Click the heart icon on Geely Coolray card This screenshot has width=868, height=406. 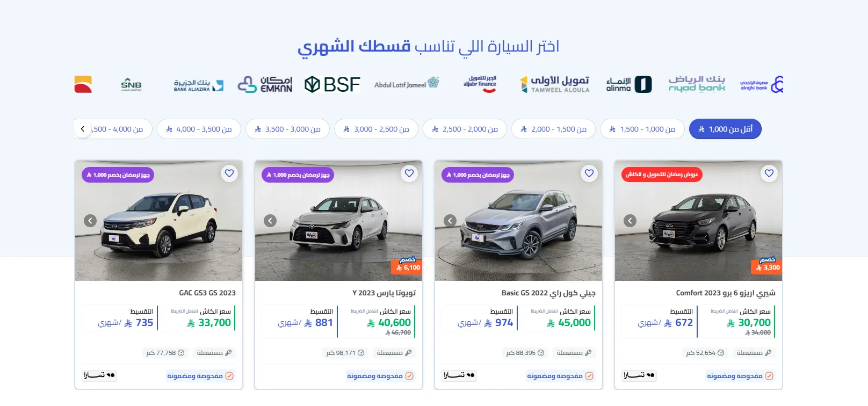[x=589, y=173]
